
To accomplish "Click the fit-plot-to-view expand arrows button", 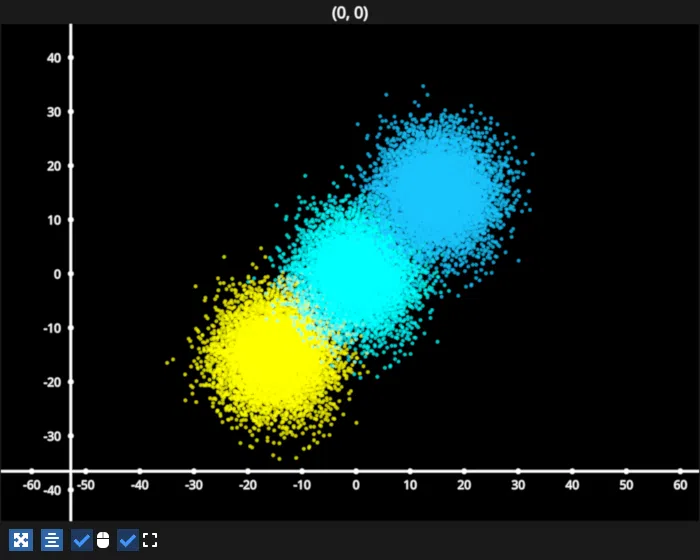I will pos(21,540).
